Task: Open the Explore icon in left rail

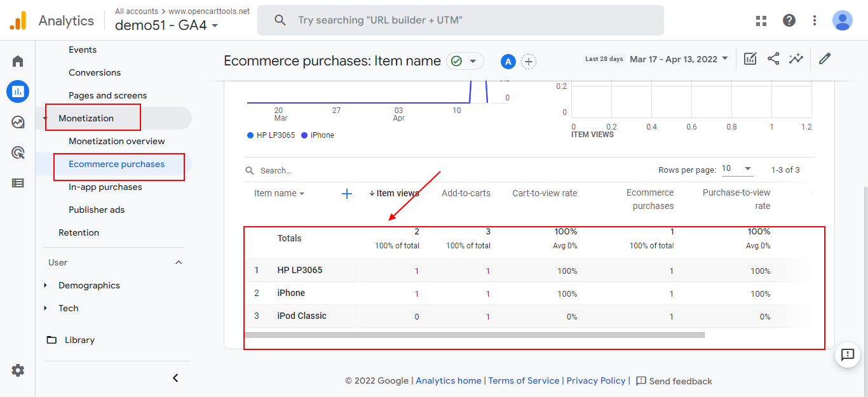Action: 18,122
